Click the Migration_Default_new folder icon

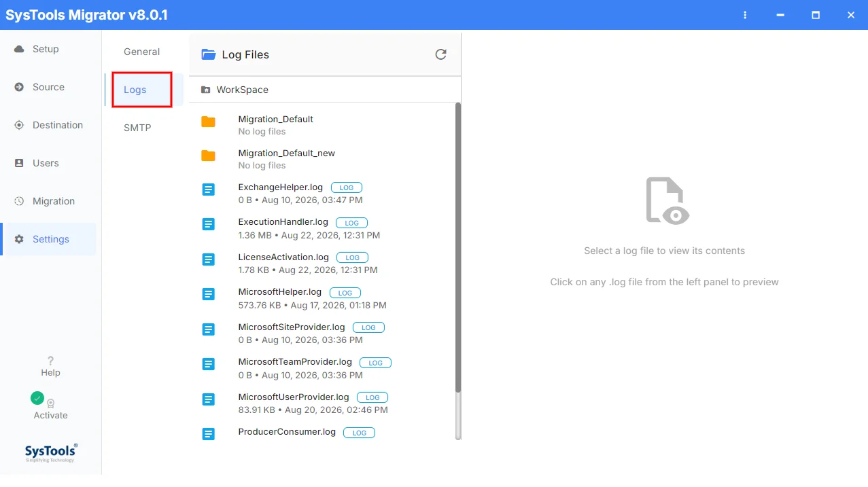coord(208,156)
